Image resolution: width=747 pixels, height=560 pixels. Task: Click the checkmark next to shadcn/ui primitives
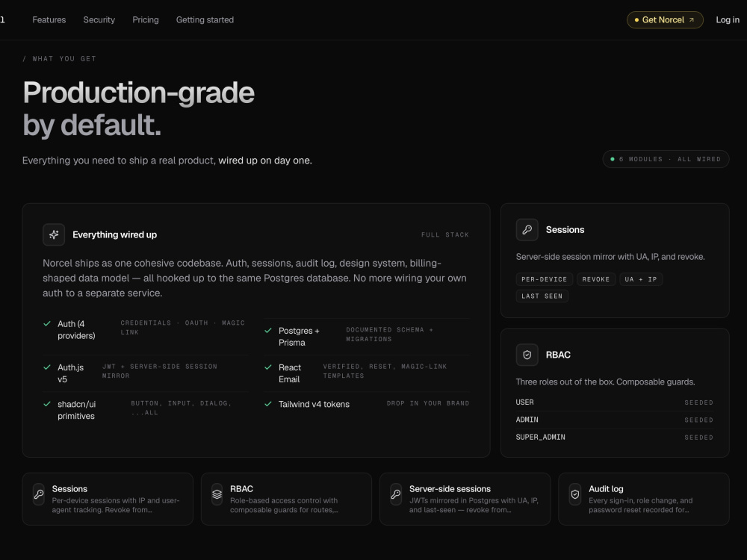47,404
